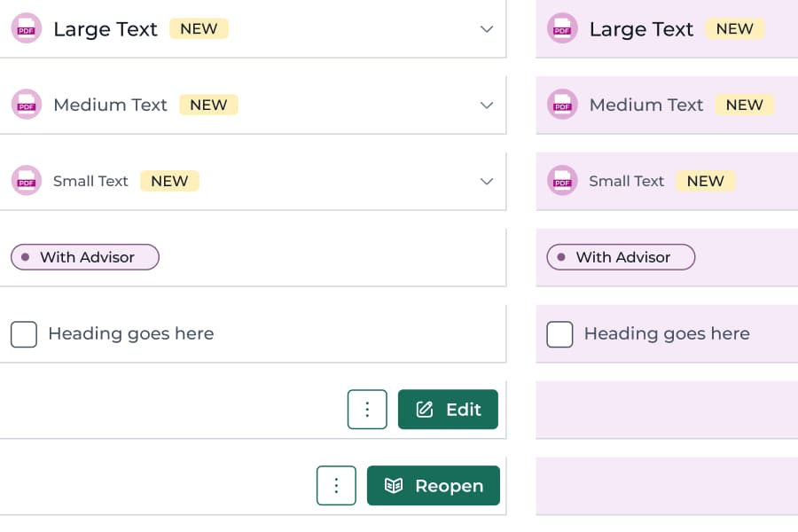Click NEW badge beside Large Text in left panel
Screen dimensions: 798x532
click(x=199, y=28)
